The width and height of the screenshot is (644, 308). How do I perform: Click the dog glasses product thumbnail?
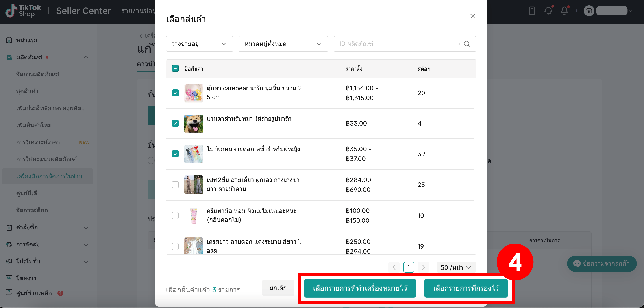point(194,123)
